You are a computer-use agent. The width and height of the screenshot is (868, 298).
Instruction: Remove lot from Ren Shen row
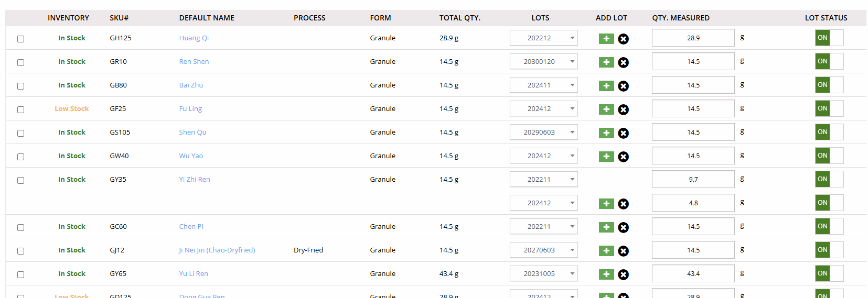pyautogui.click(x=623, y=62)
